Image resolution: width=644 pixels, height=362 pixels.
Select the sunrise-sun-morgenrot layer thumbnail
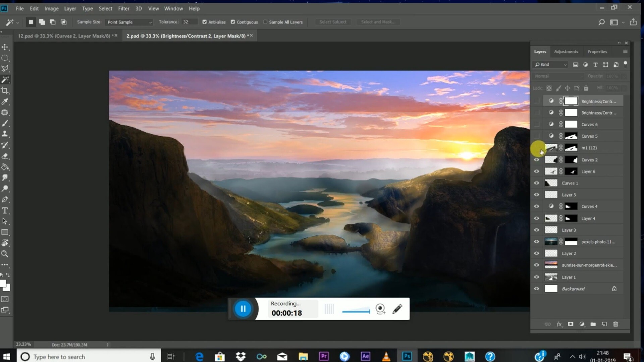(551, 265)
